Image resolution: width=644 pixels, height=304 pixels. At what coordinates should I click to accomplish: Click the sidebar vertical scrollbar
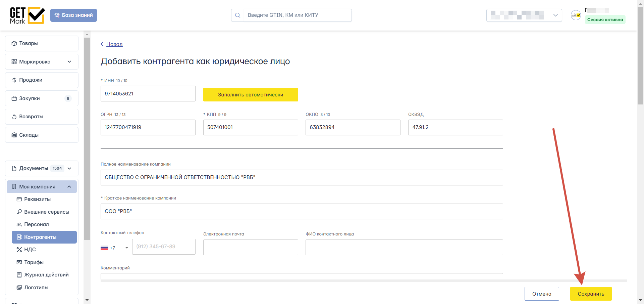87,138
